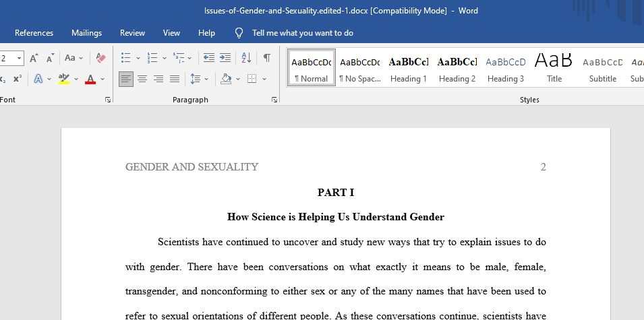
Task: Click the Tell me lightbulb icon
Action: click(239, 33)
